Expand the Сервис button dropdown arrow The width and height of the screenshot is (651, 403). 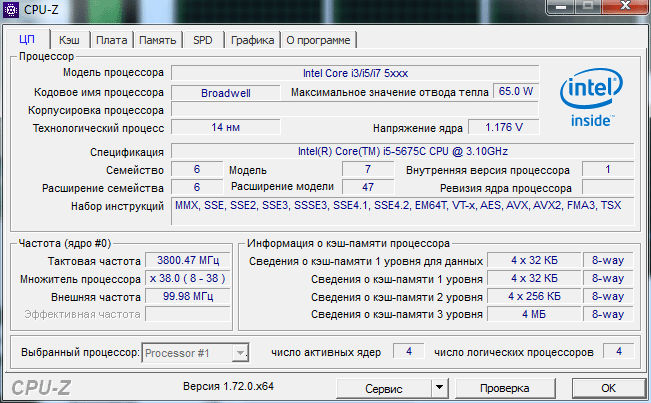439,388
